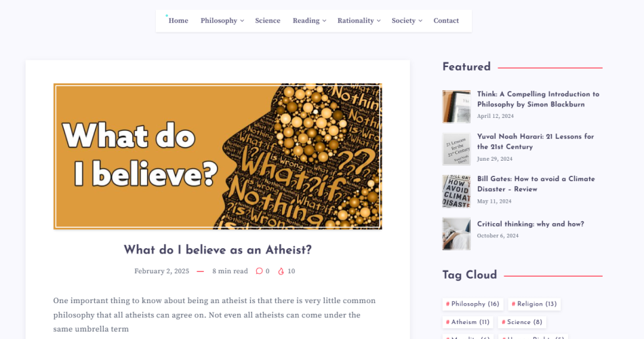Open the Critical thinking post thumbnail
The image size is (644, 339).
(x=456, y=234)
